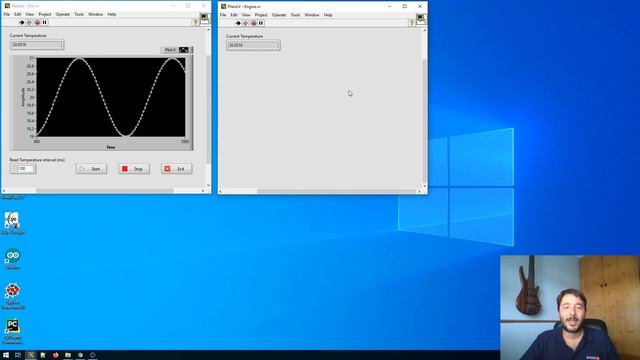Click the Current Temperature indicator in left window
This screenshot has width=640, height=360.
pos(37,44)
